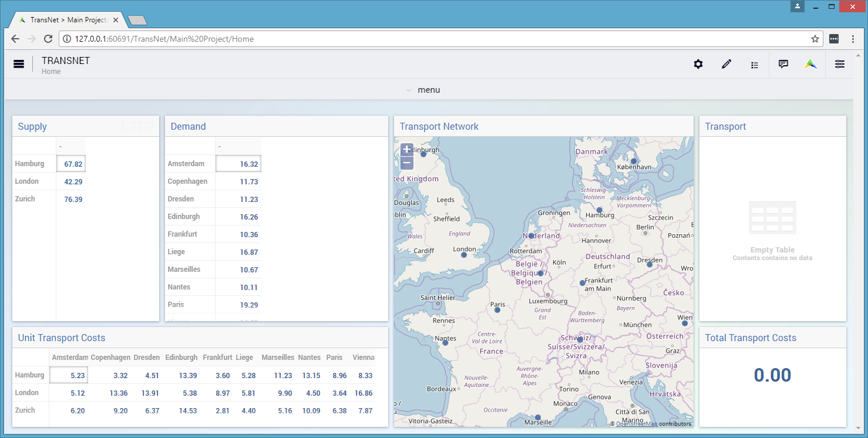Image resolution: width=868 pixels, height=438 pixels.
Task: Click the Zurich cost row label
Action: (25, 410)
